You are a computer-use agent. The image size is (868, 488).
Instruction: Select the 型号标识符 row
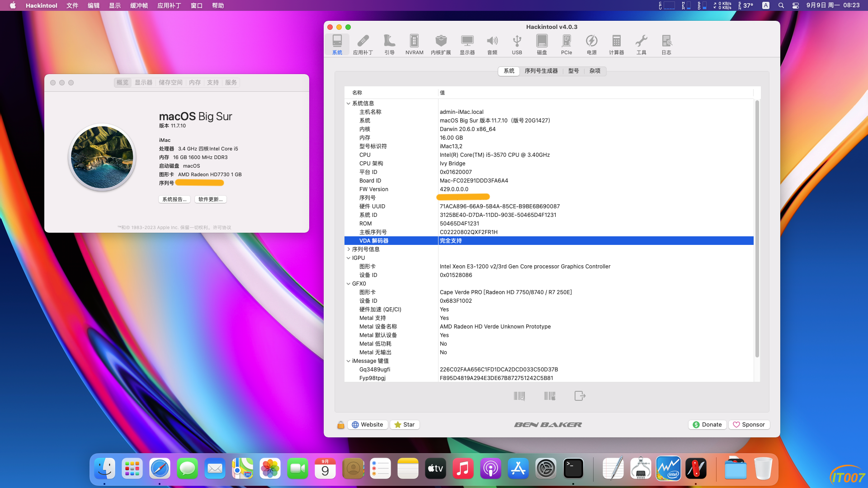(549, 146)
